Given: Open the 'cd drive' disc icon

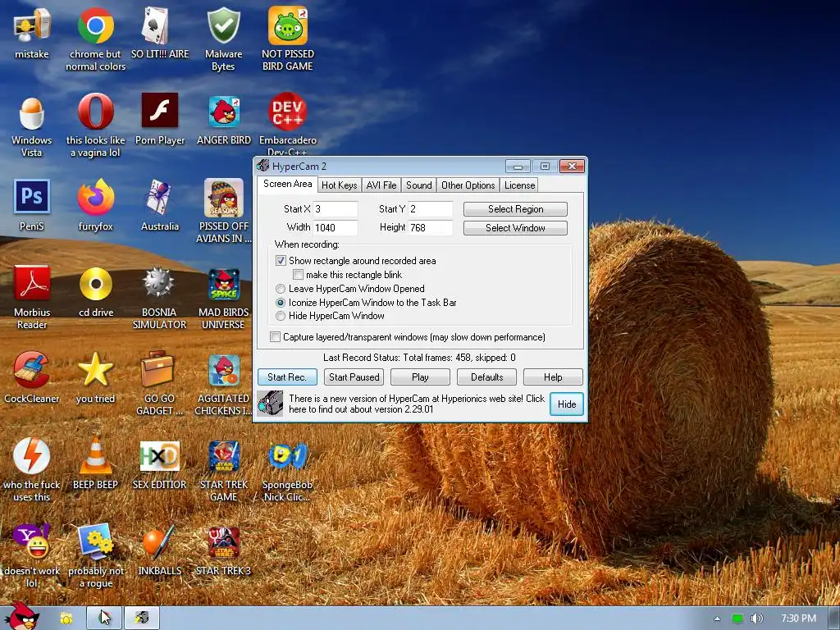Looking at the screenshot, I should coord(95,283).
